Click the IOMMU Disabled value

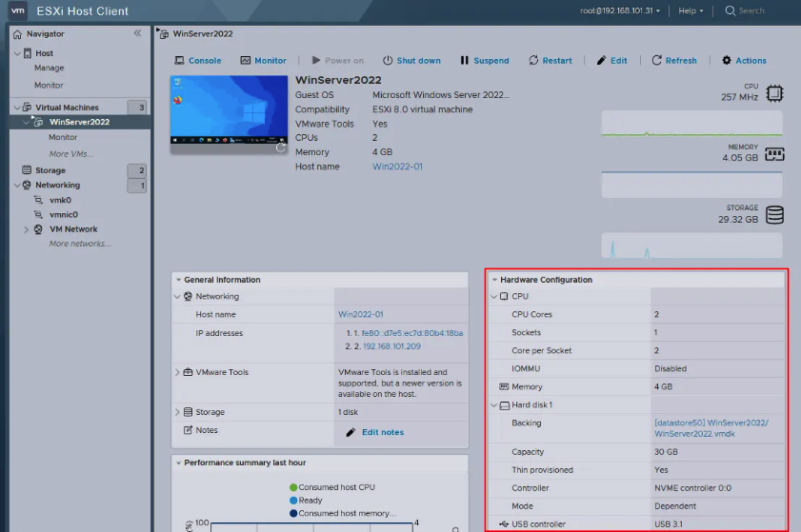click(x=671, y=368)
